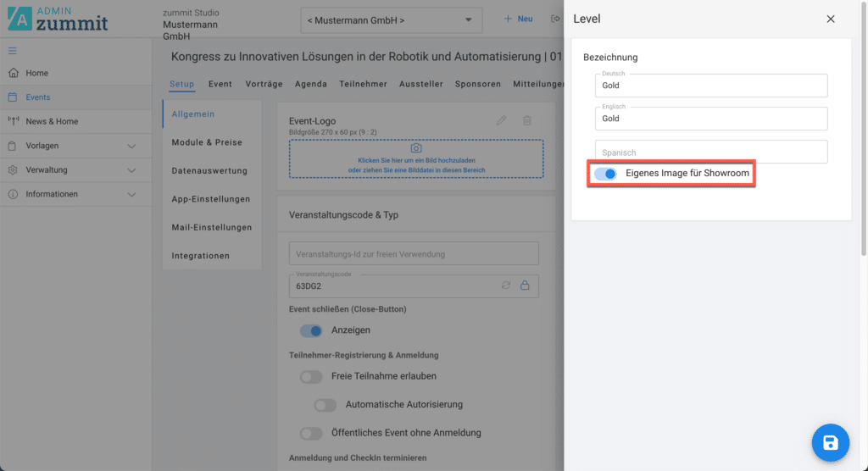Open the Mustermann GmbH company dropdown
The image size is (868, 471).
pos(391,19)
